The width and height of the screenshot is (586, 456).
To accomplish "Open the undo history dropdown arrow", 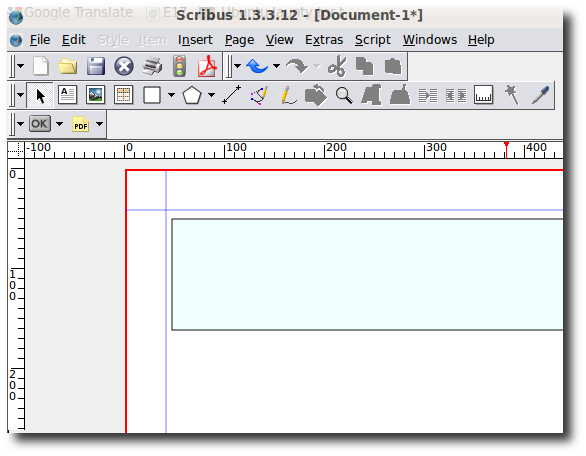I will coord(276,66).
